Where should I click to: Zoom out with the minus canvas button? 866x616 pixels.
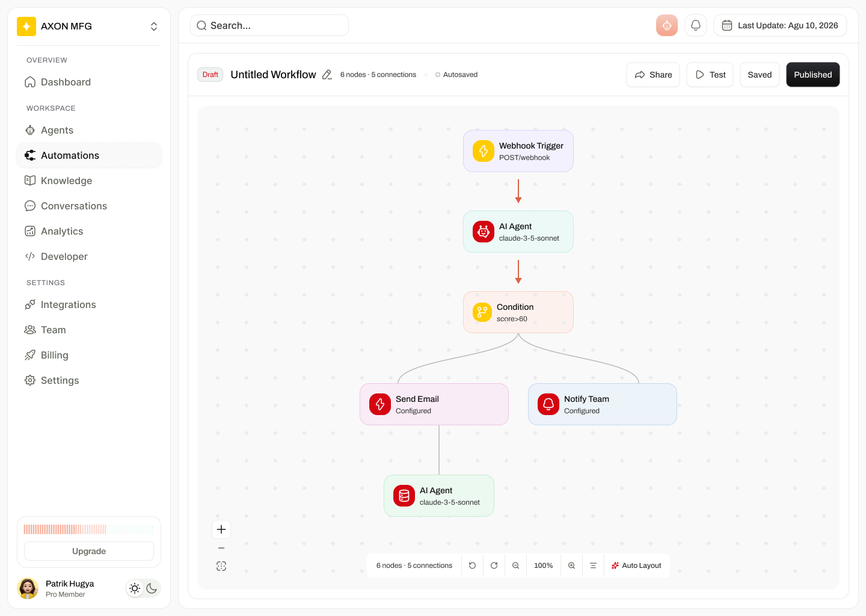point(221,548)
